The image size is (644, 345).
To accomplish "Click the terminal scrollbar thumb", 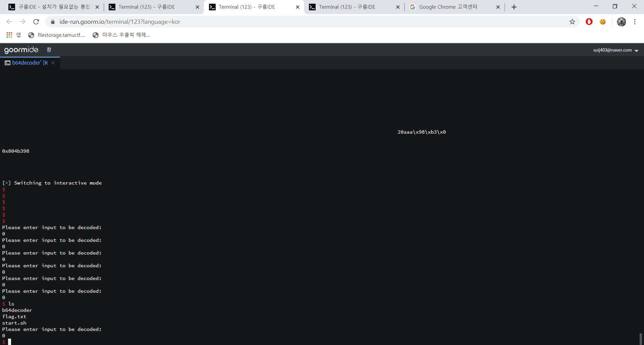I will (641, 339).
